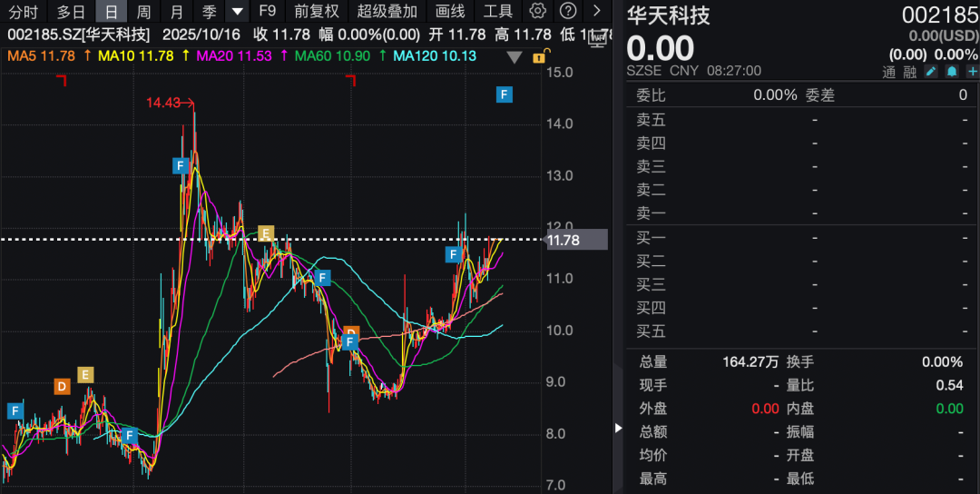Click the 画线 drawing button
The image size is (980, 494).
pos(450,11)
